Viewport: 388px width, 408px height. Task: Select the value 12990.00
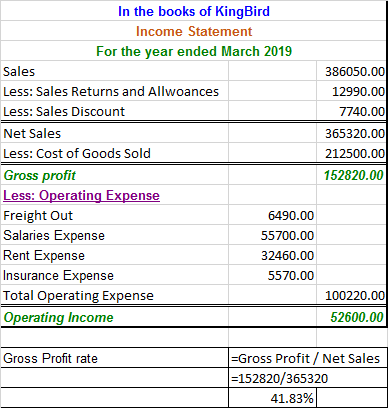coord(351,91)
